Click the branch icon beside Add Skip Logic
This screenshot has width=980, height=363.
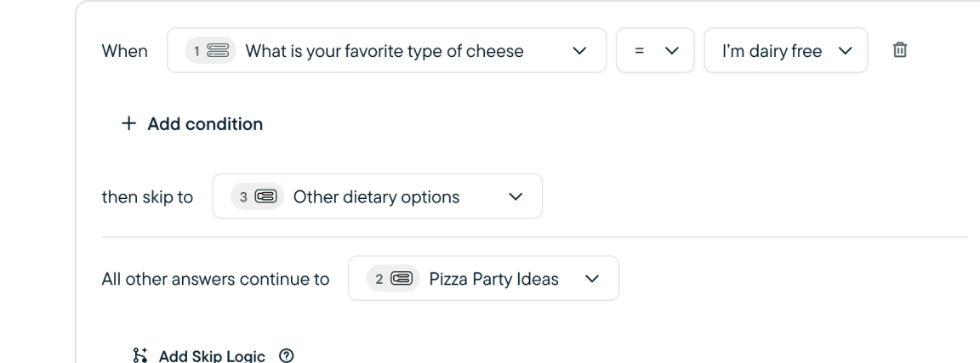point(140,354)
